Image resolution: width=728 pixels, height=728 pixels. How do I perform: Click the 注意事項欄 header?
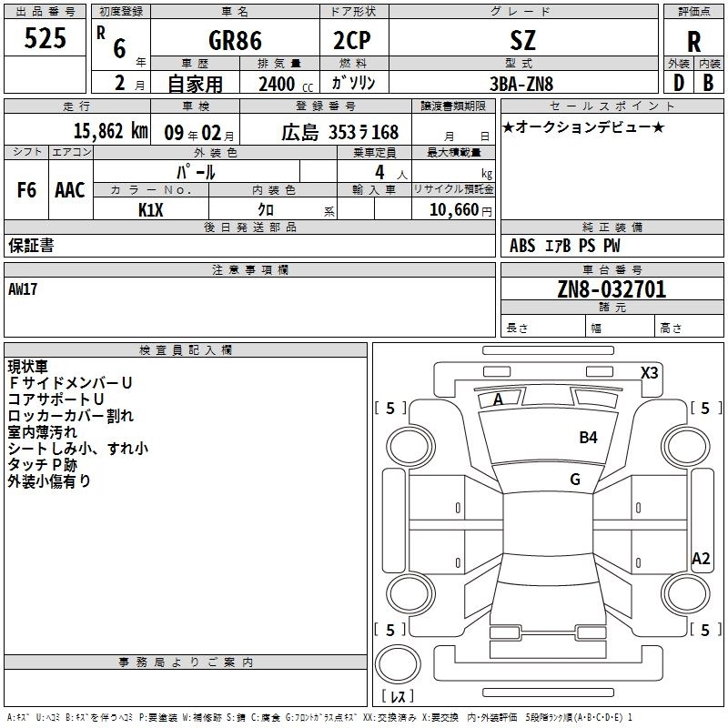249,269
